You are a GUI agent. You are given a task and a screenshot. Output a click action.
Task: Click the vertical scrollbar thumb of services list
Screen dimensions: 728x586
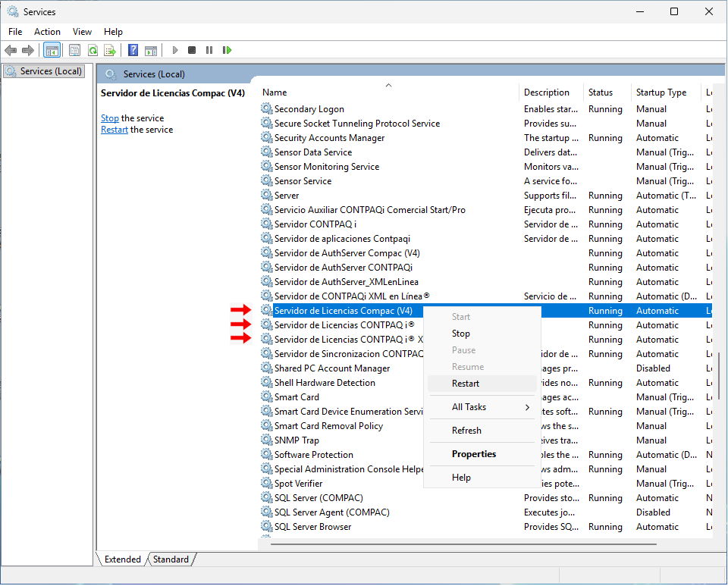(x=718, y=375)
